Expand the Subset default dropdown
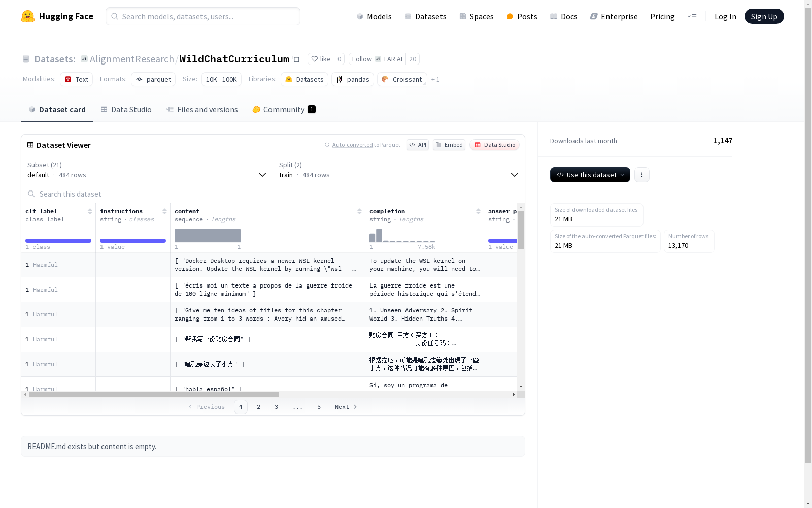Viewport: 812px width, 508px height. point(147,170)
